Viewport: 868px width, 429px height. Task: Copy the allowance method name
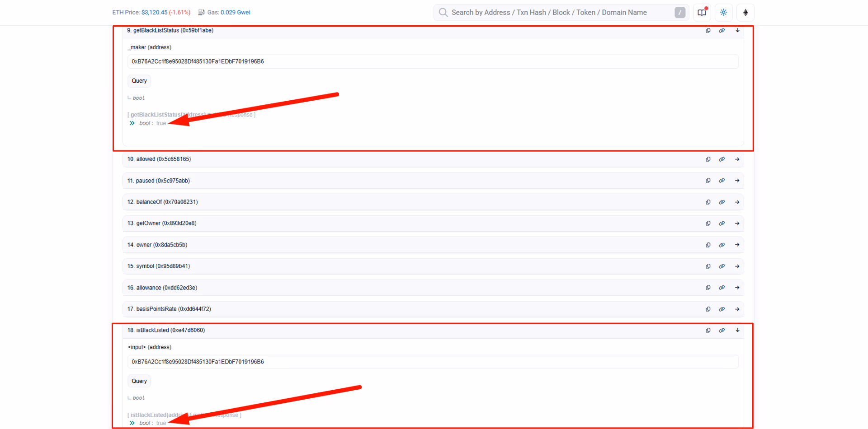[708, 288]
